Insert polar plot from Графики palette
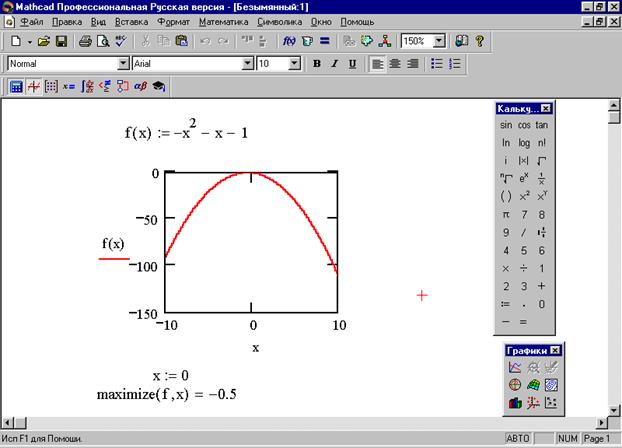Viewport: 622px width, 448px height. (x=515, y=385)
